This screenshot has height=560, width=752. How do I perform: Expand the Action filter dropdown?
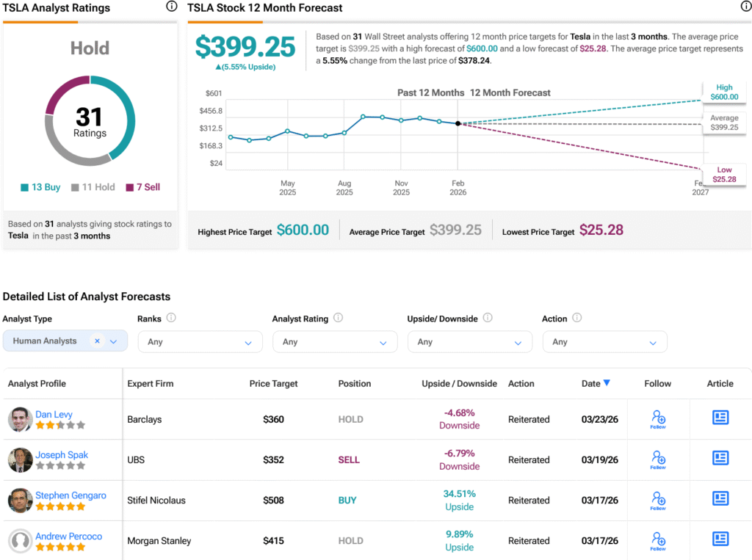tap(604, 342)
